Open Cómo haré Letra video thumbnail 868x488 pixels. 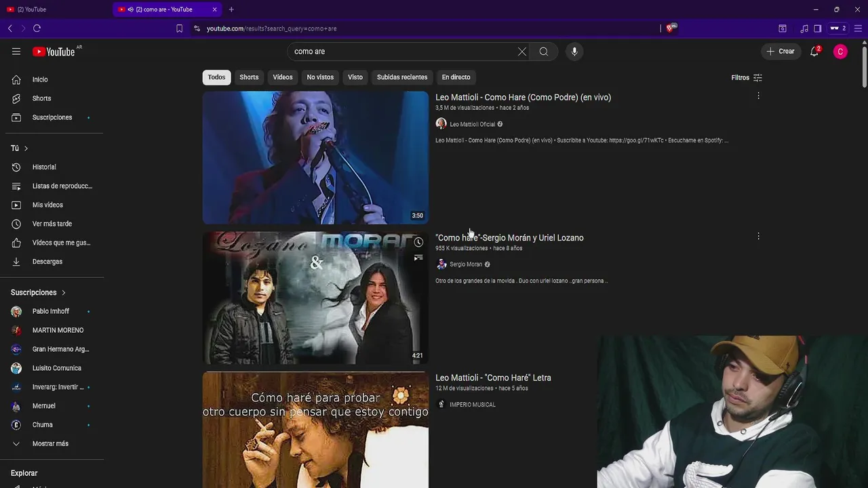315,430
